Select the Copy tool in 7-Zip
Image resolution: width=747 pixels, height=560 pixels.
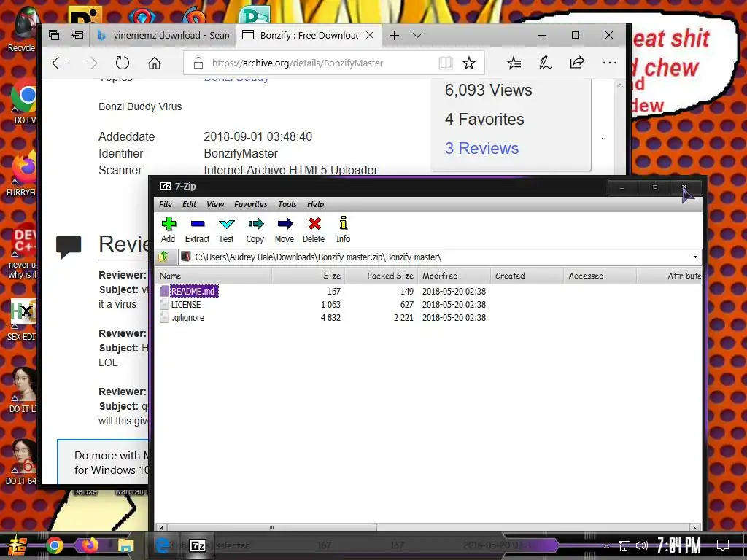[255, 230]
